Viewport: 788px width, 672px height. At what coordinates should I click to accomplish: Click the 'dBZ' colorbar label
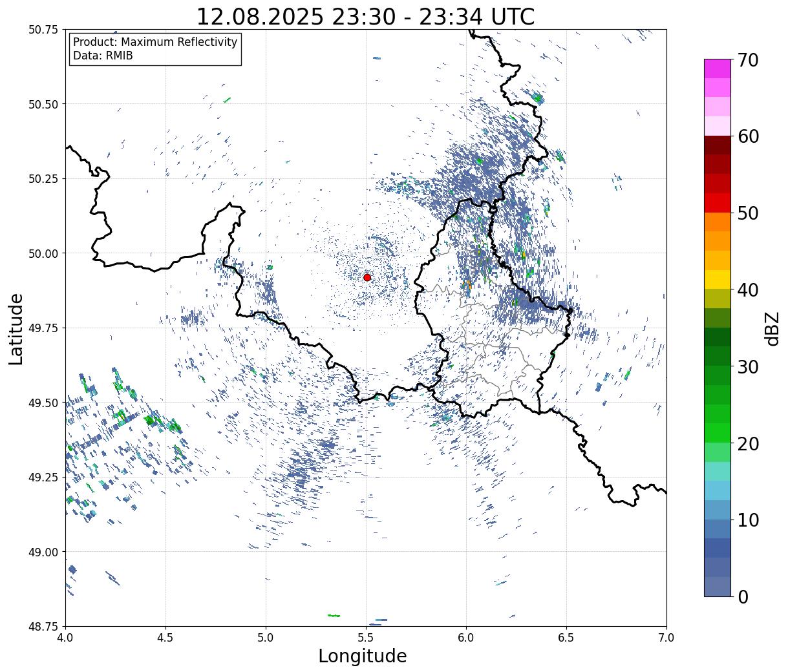[772, 328]
